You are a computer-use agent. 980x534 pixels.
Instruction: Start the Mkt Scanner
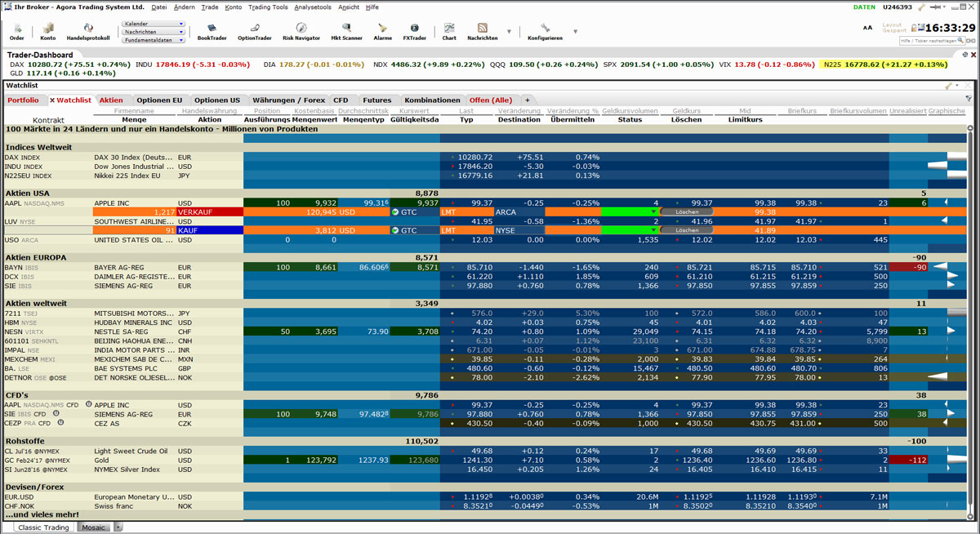coord(346,31)
